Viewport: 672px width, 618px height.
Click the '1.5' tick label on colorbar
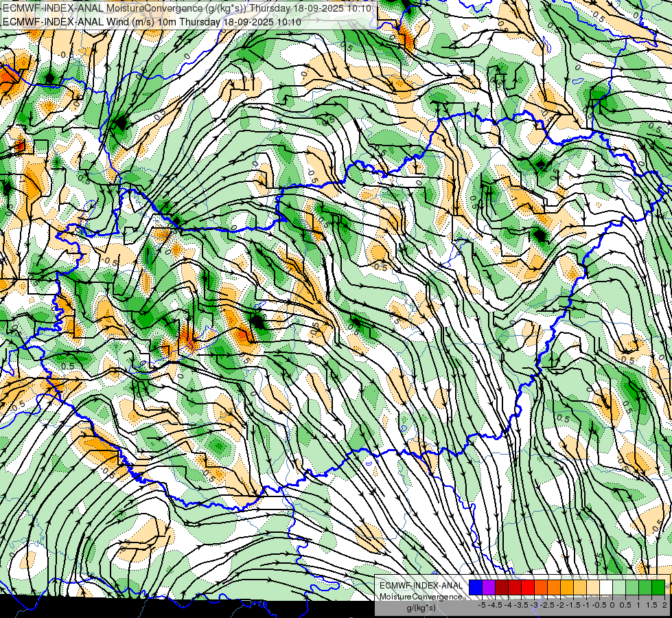(651, 605)
